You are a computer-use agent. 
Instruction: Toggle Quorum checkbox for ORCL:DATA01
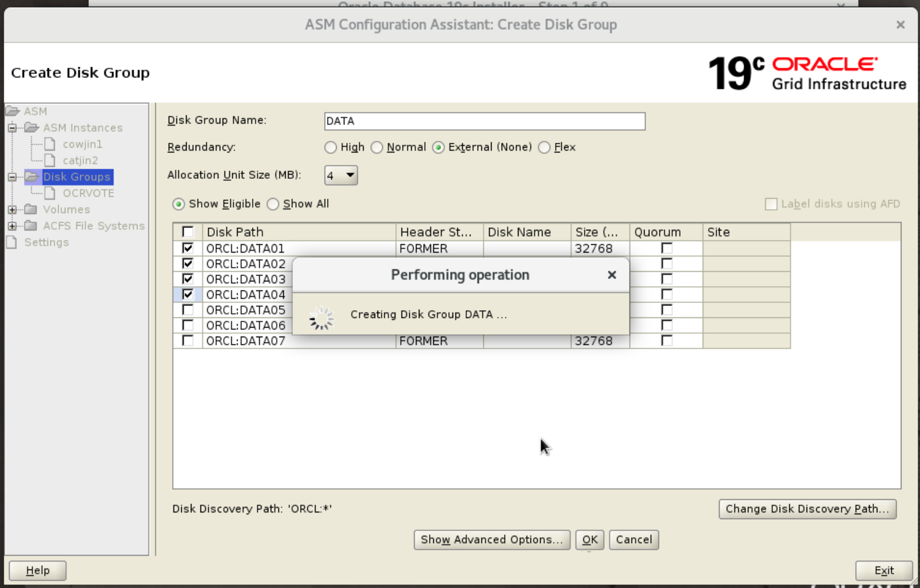coord(667,248)
